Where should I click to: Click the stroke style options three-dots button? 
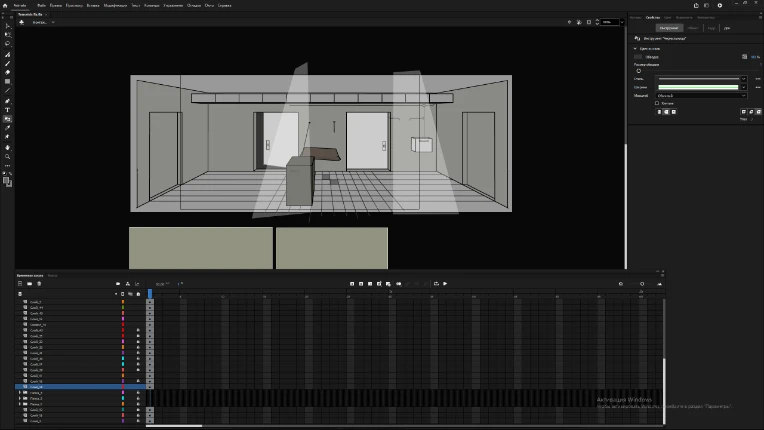[x=758, y=78]
